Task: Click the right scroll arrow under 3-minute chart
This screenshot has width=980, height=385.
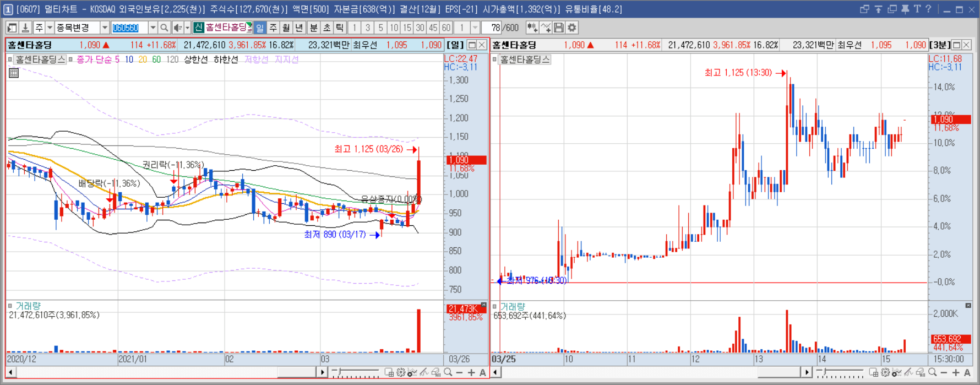Action: pos(807,373)
